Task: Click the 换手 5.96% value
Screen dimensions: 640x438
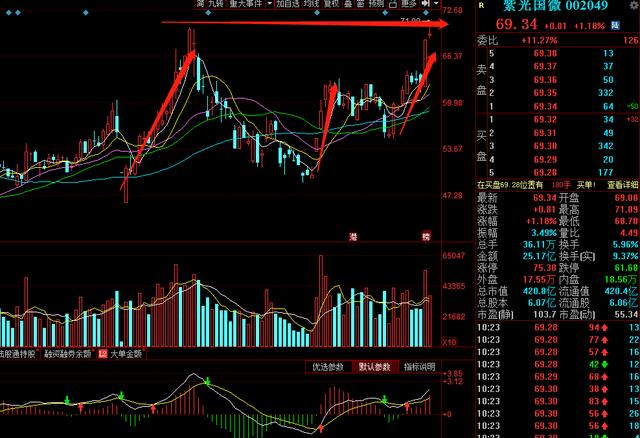Action: [625, 245]
